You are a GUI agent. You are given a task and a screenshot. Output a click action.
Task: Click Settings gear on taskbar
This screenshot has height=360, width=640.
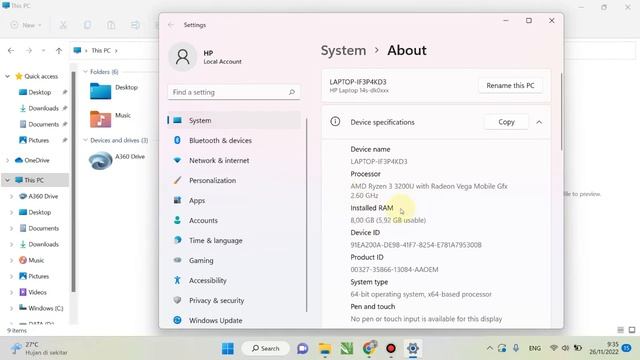413,349
